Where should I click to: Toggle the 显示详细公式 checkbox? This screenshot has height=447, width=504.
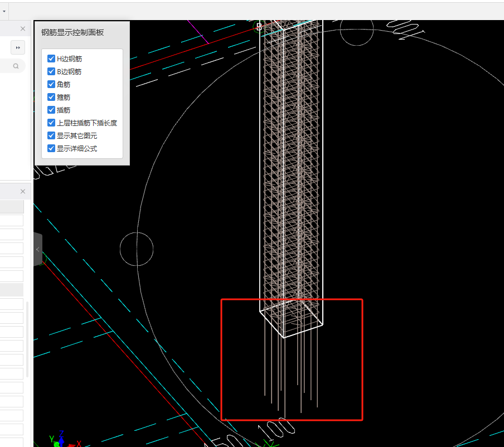pos(51,148)
